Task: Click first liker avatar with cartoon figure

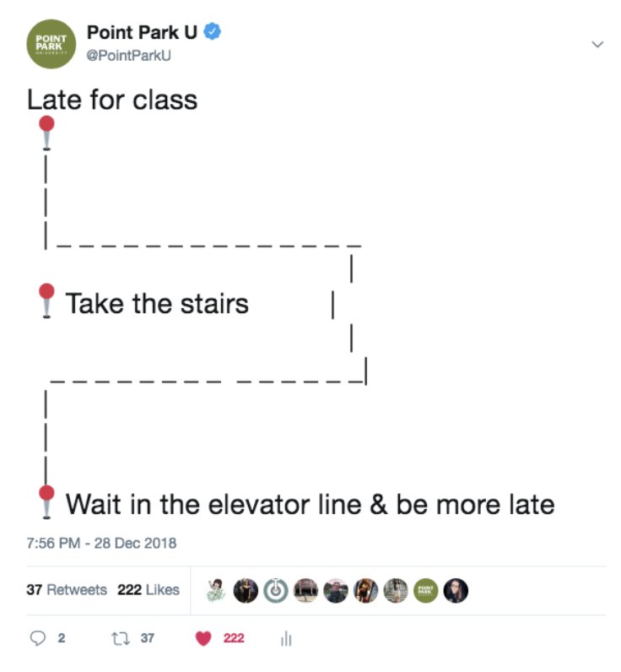Action: tap(216, 591)
